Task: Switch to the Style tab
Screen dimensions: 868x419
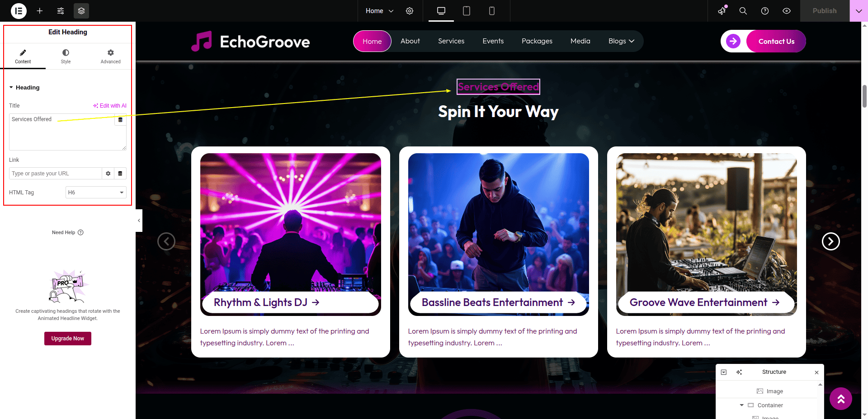Action: point(66,56)
